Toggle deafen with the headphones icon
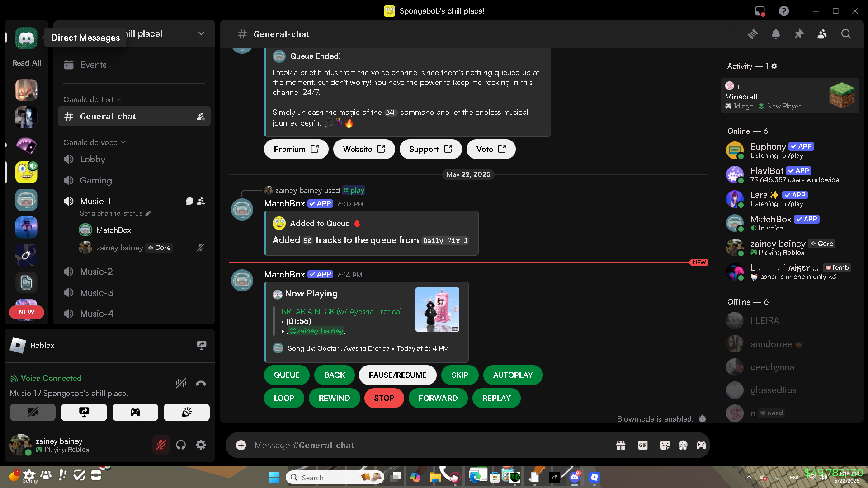This screenshot has height=488, width=868. point(181,445)
